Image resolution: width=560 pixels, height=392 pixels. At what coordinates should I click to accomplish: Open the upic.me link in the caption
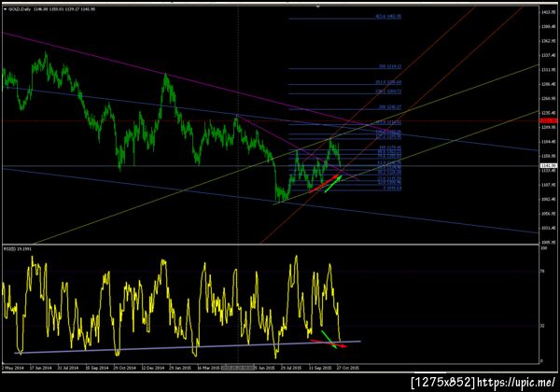click(516, 383)
